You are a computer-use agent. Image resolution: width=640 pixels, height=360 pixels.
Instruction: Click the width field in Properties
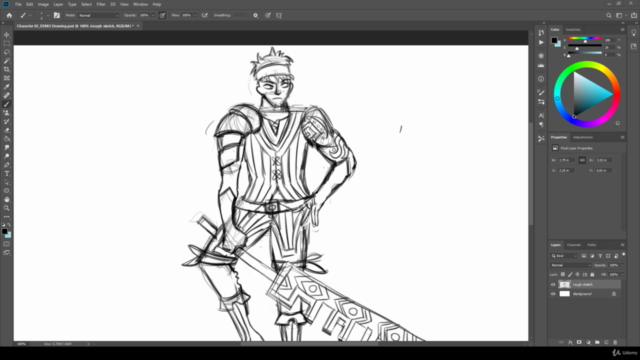tap(567, 160)
